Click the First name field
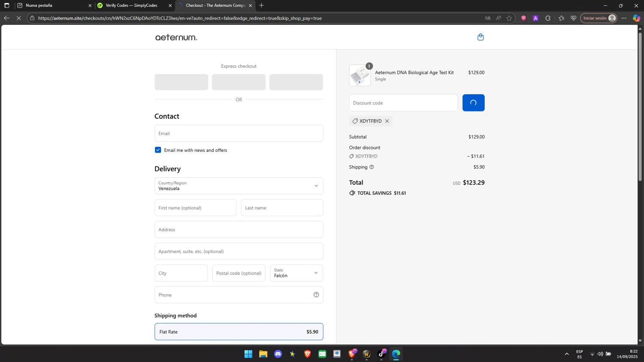This screenshot has height=362, width=644. (195, 208)
